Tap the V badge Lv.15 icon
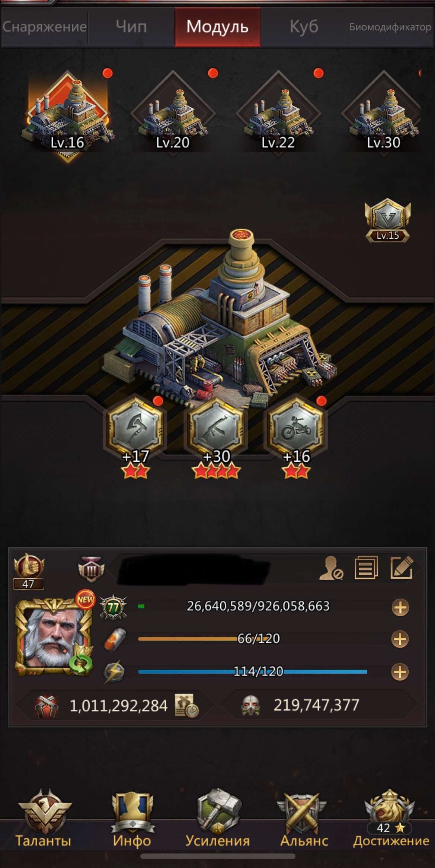Viewport: 435px width, 868px height. (x=387, y=220)
